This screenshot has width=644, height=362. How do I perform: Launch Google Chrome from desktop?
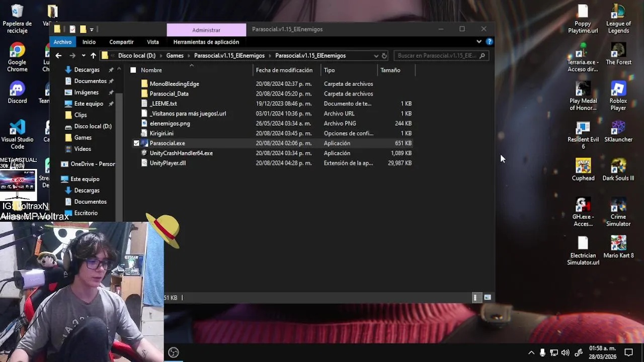pyautogui.click(x=17, y=58)
